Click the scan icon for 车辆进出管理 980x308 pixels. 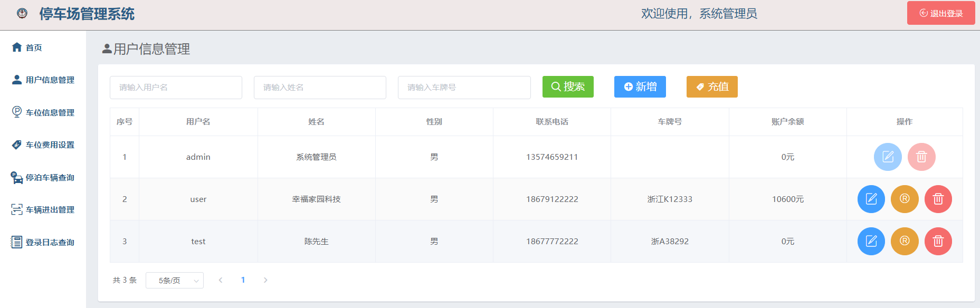(17, 209)
